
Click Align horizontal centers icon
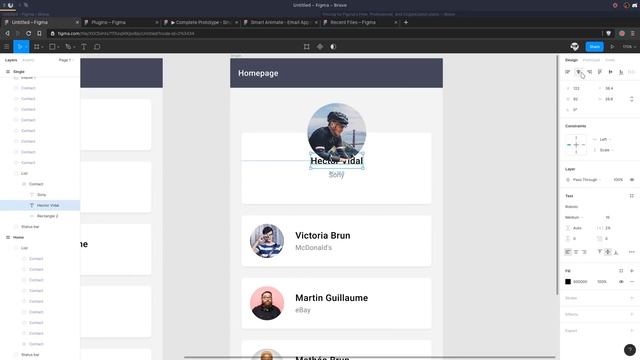click(x=578, y=72)
